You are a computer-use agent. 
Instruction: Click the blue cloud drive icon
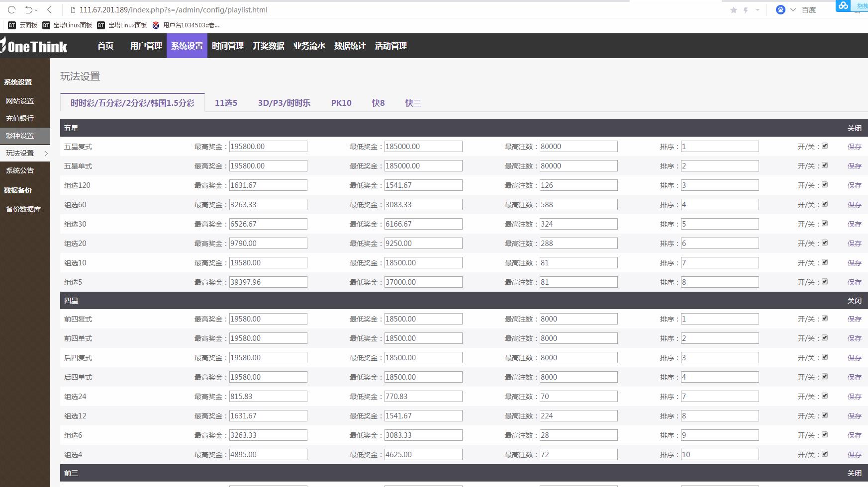pyautogui.click(x=843, y=6)
